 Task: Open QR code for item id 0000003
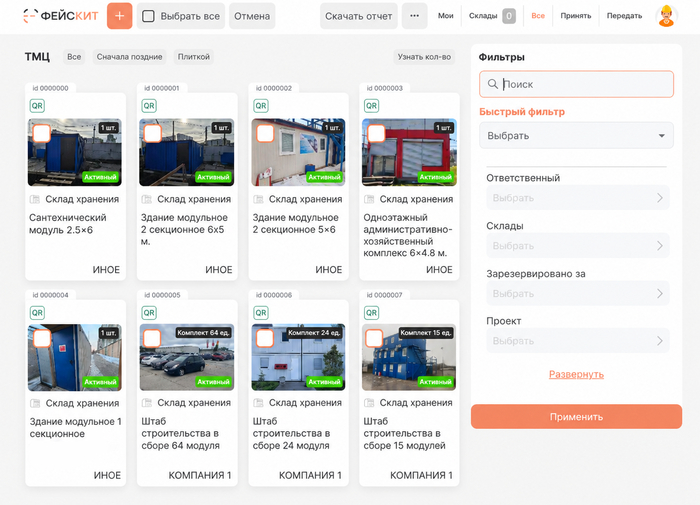click(x=371, y=106)
